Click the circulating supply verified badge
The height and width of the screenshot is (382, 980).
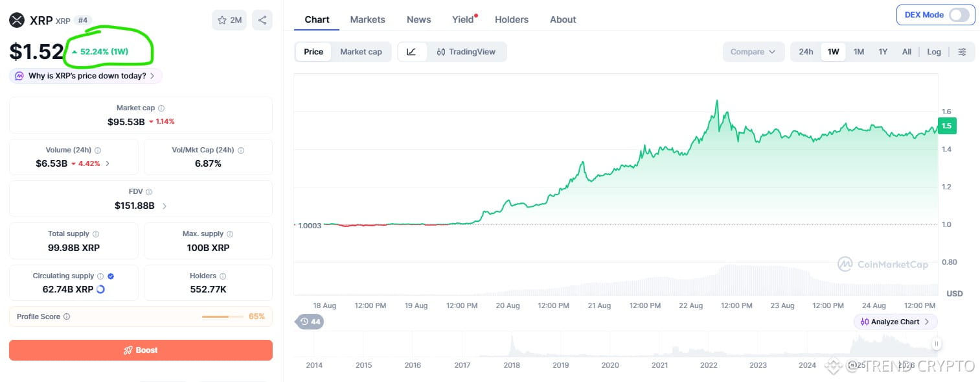111,276
